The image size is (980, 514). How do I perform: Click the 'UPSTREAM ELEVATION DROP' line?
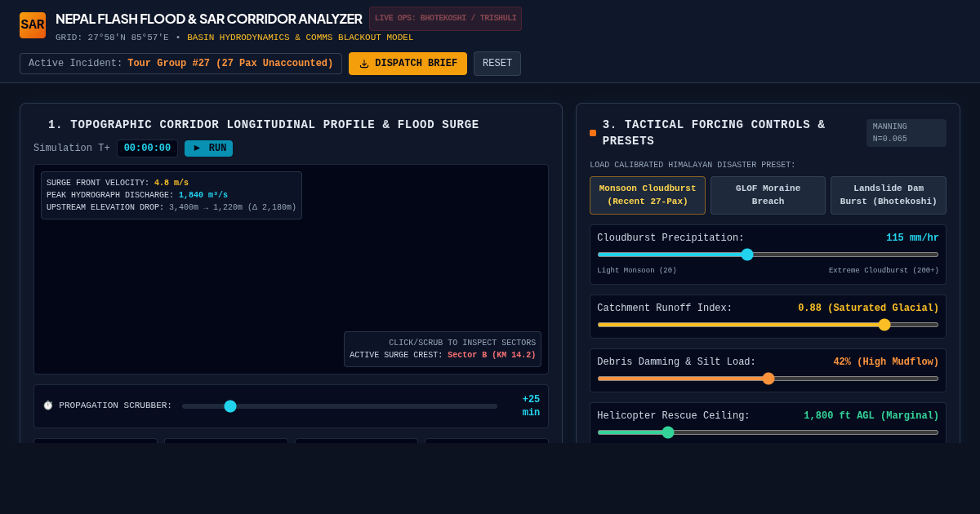coord(171,207)
